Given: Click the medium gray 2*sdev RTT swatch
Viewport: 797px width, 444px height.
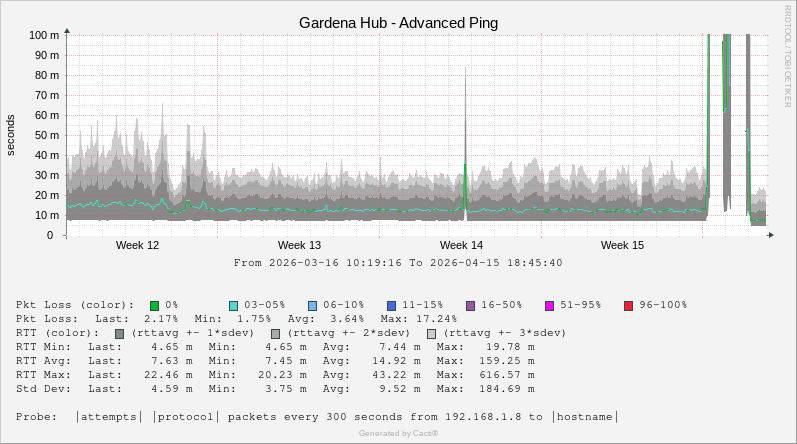Looking at the screenshot, I should [x=275, y=333].
